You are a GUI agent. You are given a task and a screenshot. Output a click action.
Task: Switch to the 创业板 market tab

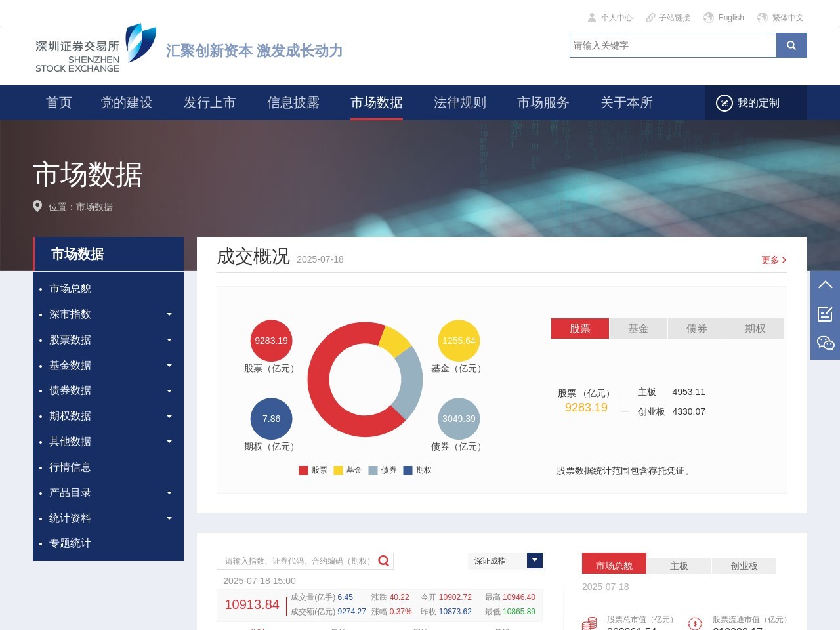pos(744,566)
